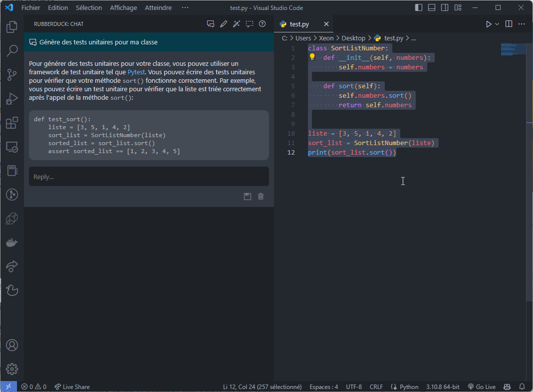The width and height of the screenshot is (533, 392).
Task: Open the Run and Debug view
Action: pyautogui.click(x=12, y=99)
